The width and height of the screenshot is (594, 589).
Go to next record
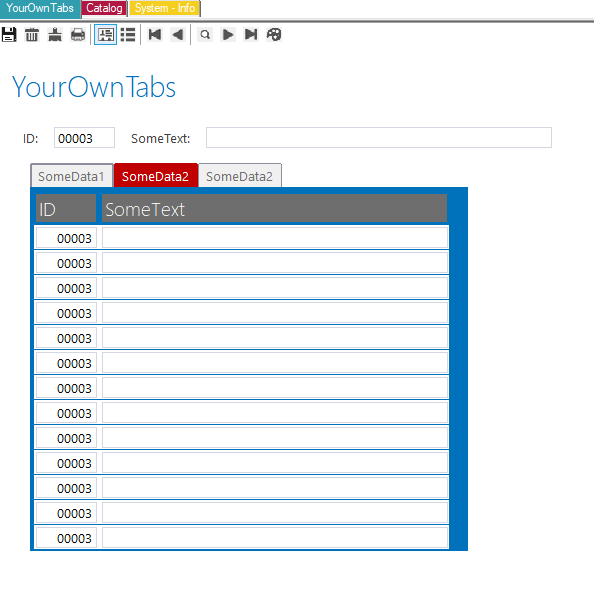pos(228,34)
